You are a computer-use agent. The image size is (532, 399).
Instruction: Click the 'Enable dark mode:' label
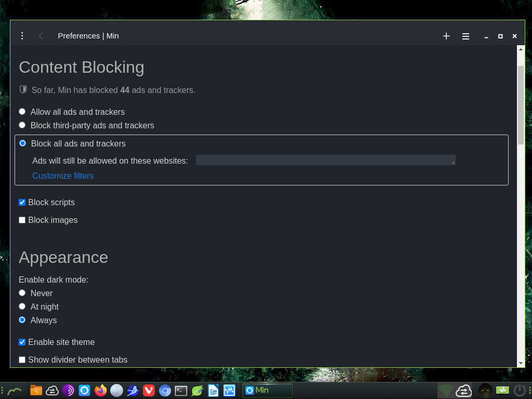pyautogui.click(x=54, y=280)
